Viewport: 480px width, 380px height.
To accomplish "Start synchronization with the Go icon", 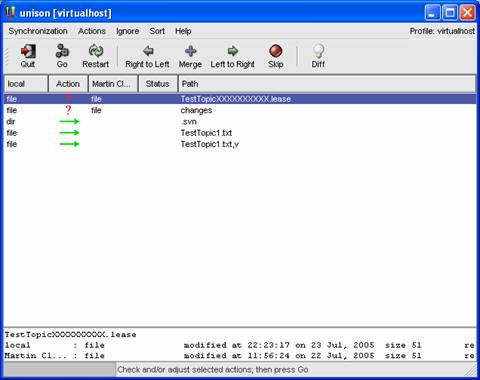I will click(x=62, y=51).
